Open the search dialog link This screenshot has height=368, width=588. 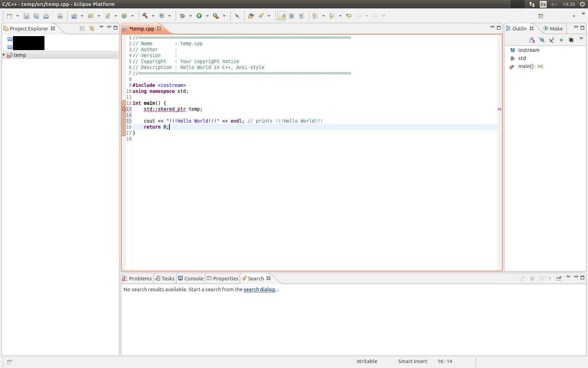pyautogui.click(x=259, y=289)
